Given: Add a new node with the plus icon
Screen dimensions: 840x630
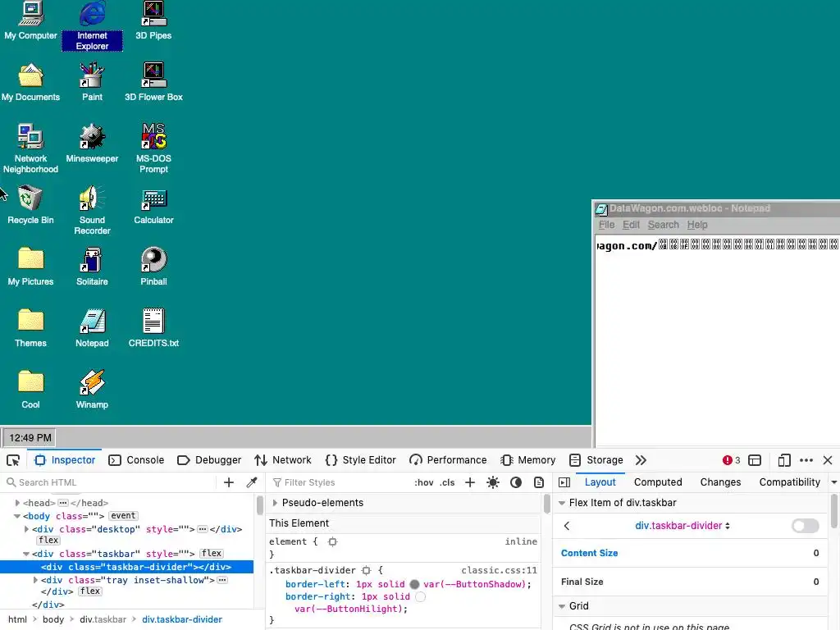Looking at the screenshot, I should point(229,482).
